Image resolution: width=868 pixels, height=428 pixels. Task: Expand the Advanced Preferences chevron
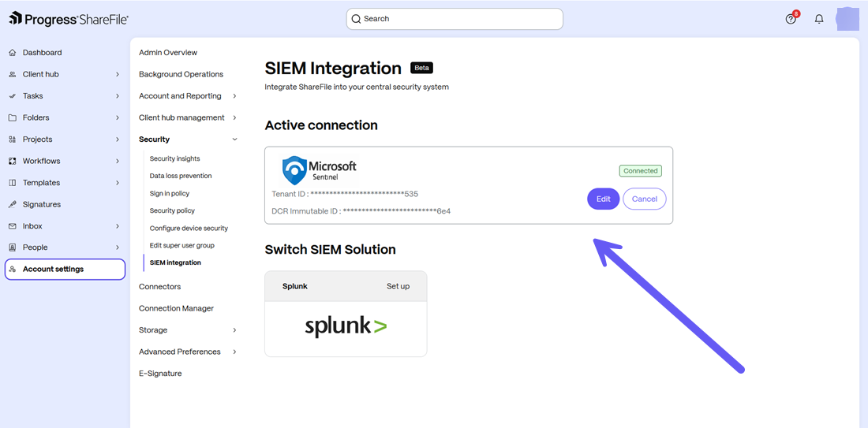click(x=234, y=352)
